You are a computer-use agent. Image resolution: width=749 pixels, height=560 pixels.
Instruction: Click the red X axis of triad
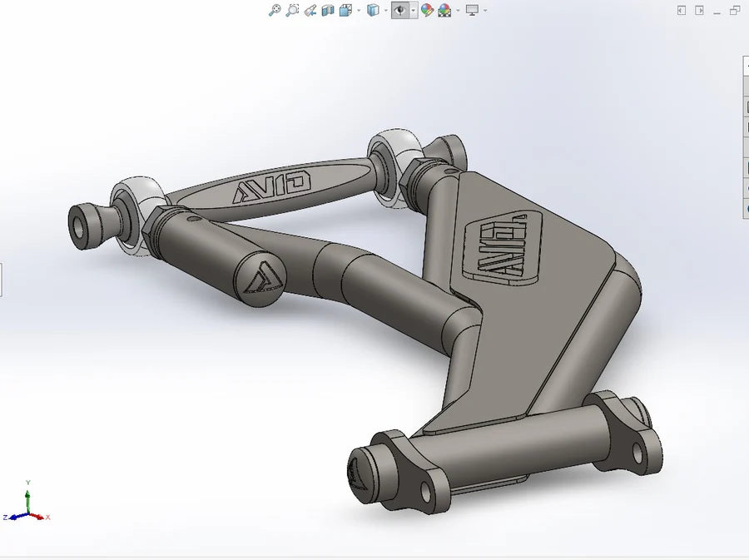coord(43,517)
